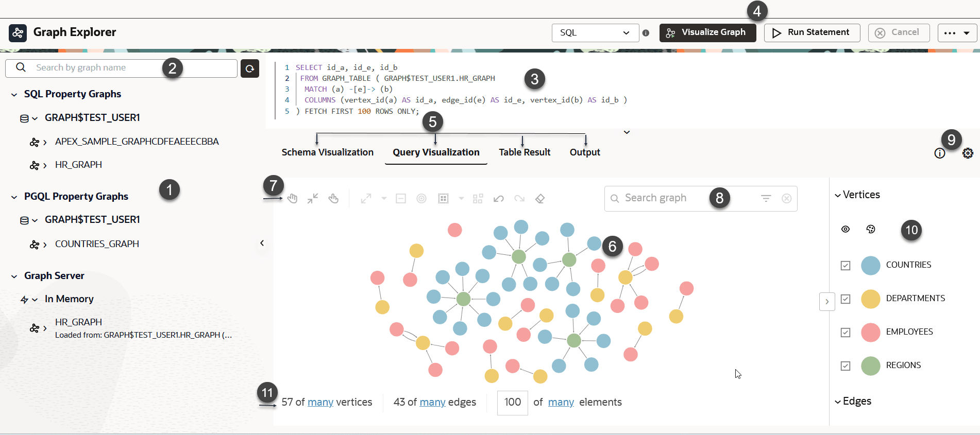This screenshot has width=980, height=435.
Task: Open graph settings gear icon
Action: 968,153
